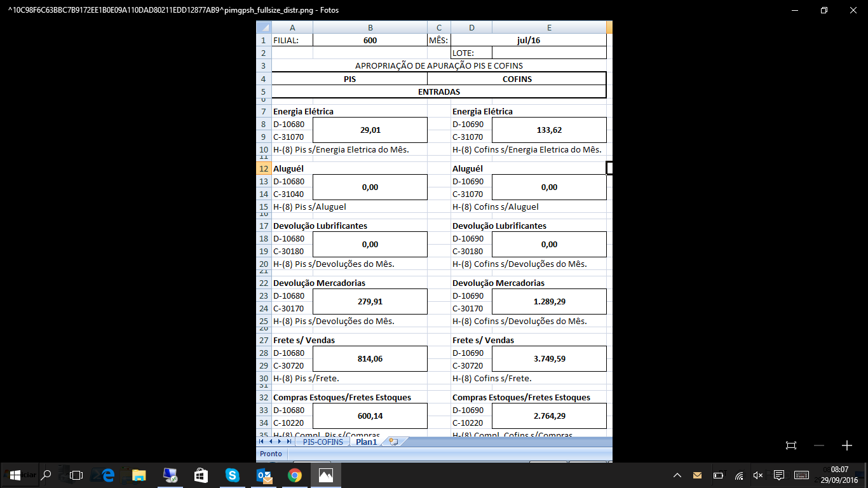Viewport: 868px width, 488px height.
Task: Open Task View from the taskbar
Action: [76, 475]
